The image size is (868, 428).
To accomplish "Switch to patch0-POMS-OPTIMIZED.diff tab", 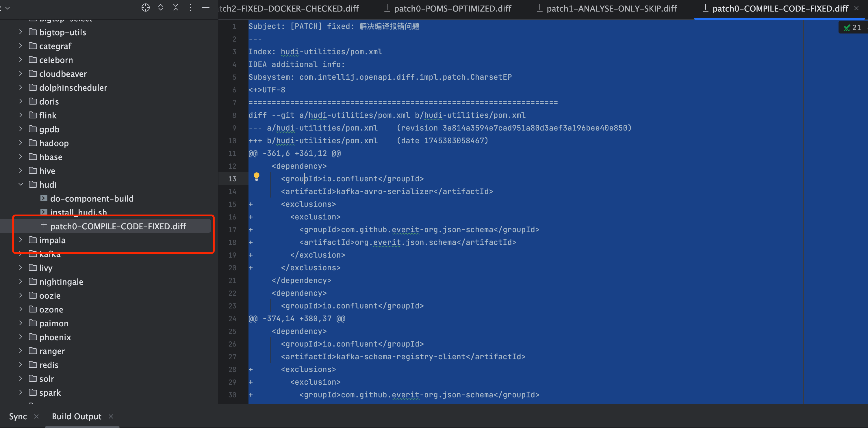I will 448,8.
